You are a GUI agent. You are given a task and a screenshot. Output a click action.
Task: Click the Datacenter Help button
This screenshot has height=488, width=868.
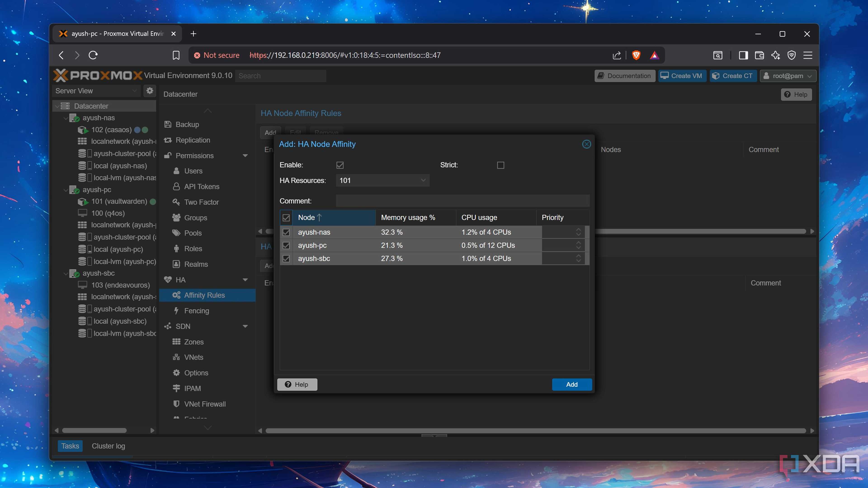[x=796, y=94]
